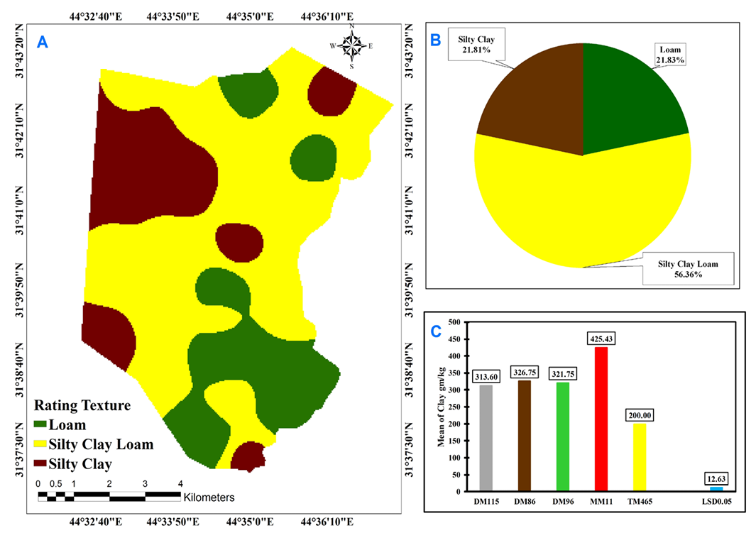Image resolution: width=756 pixels, height=533 pixels.
Task: Select the dark red Silty Clay legend swatch
Action: pos(40,463)
